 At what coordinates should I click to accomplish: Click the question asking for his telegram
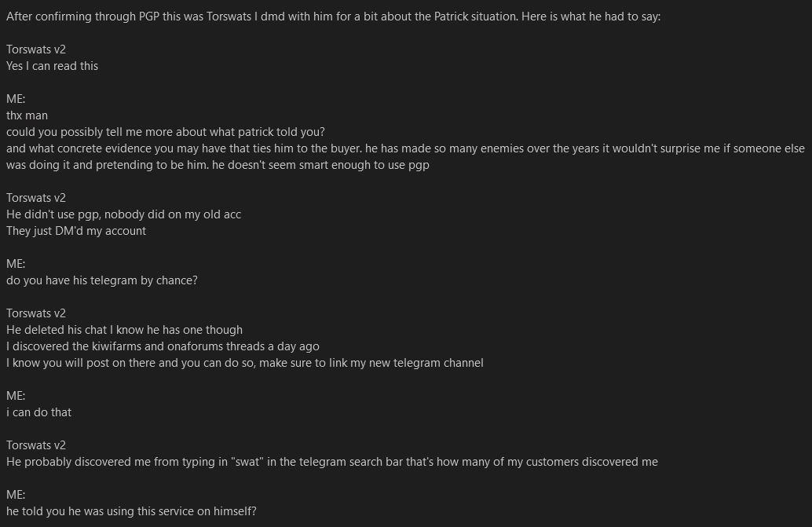click(101, 280)
